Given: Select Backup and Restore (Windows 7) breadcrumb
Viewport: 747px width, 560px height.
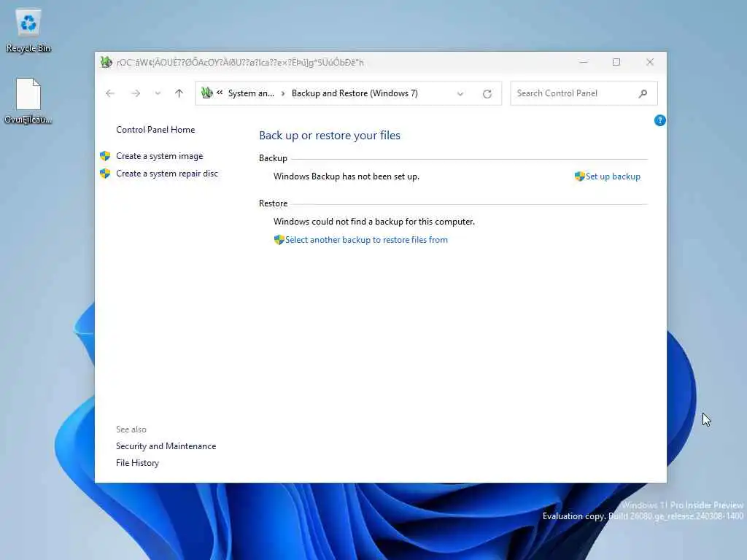Looking at the screenshot, I should pyautogui.click(x=355, y=93).
